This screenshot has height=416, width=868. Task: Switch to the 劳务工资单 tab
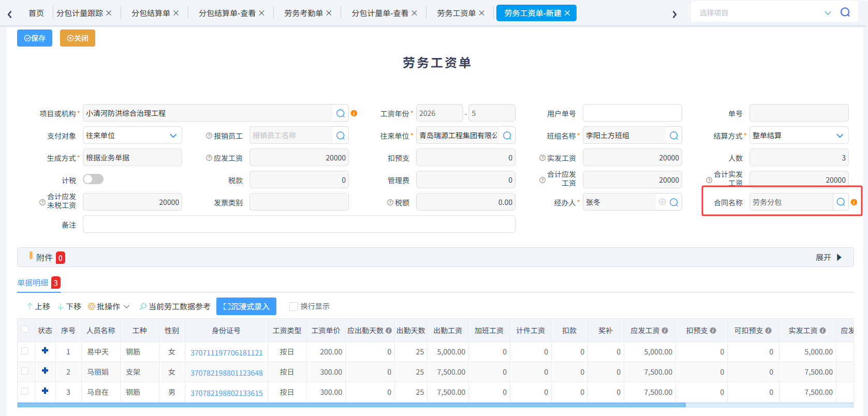coord(456,13)
